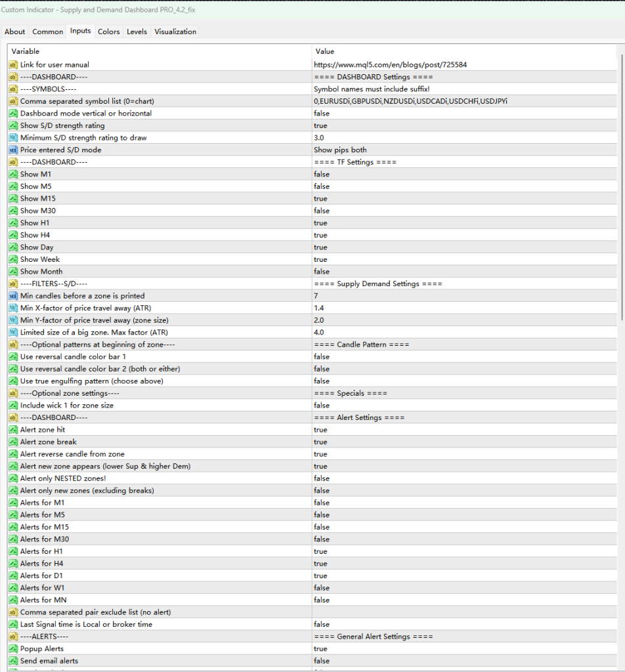625x672 pixels.
Task: Toggle the Show H4 value true
Action: 320,235
